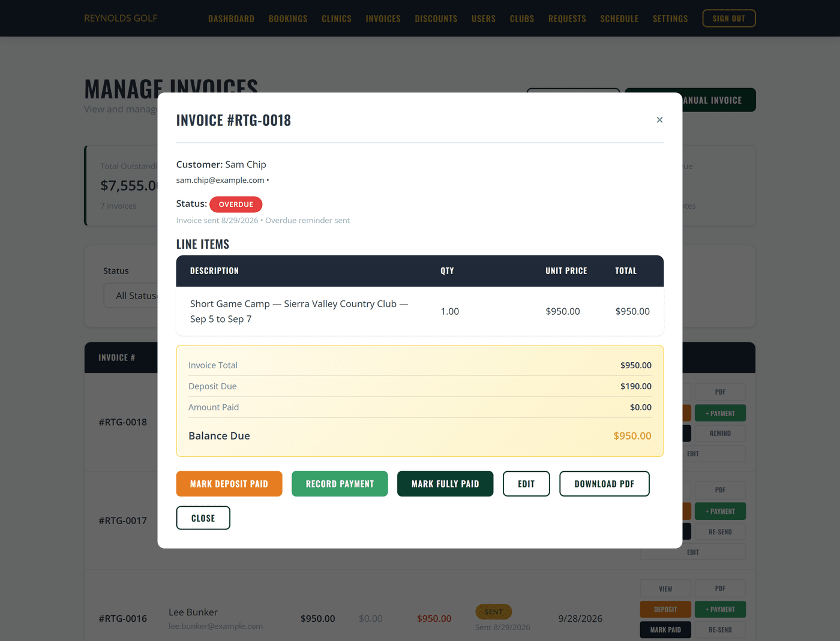Download the invoice PDF
This screenshot has width=840, height=641.
click(604, 484)
